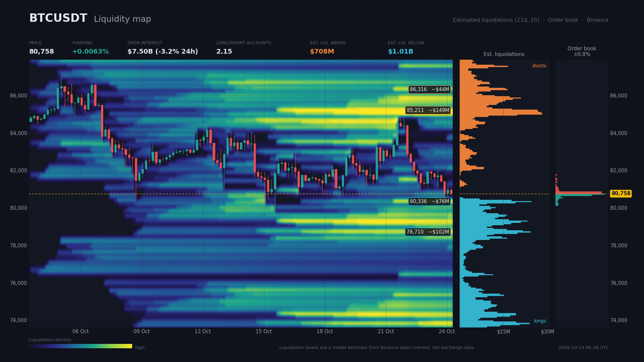
Task: Select the Order book ±0.8% panel title
Action: [x=582, y=51]
